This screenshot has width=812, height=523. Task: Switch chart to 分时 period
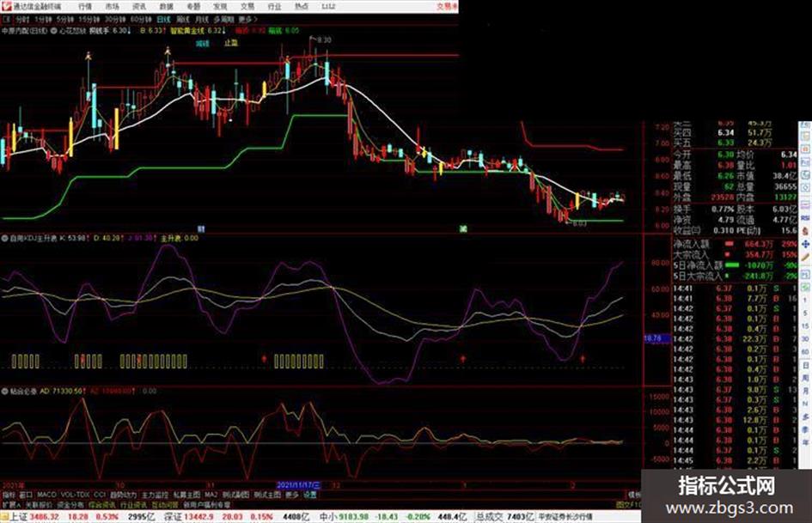coord(21,20)
